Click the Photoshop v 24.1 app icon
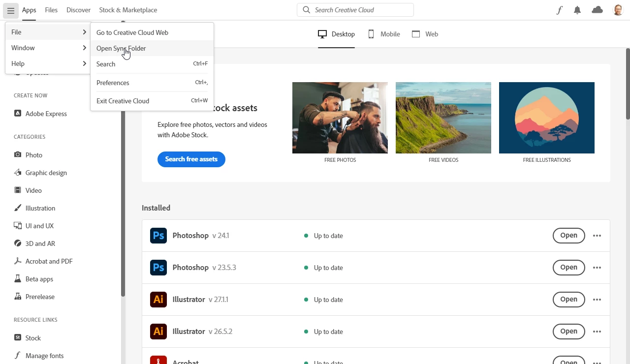Screen dimensions: 630x364 (158, 236)
